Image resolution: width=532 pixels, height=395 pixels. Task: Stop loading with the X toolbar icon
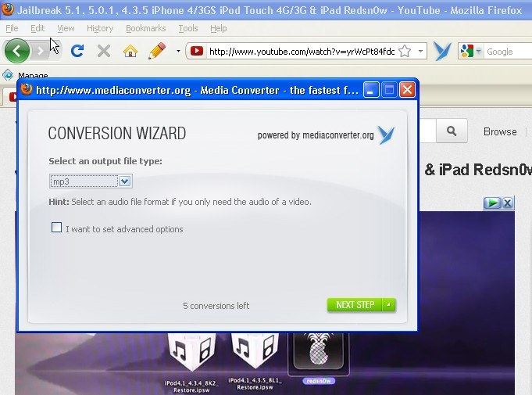103,52
